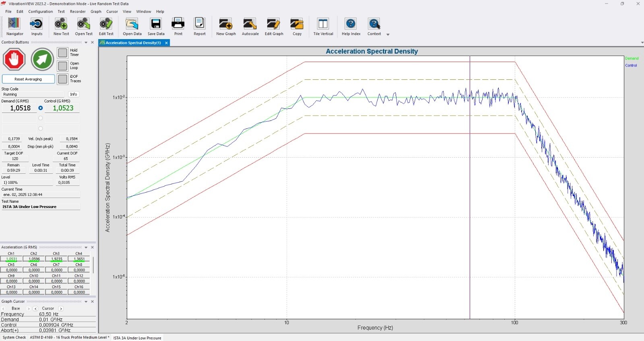Viewport: 644px width, 341px height.
Task: Copy the graph
Action: coord(297,27)
